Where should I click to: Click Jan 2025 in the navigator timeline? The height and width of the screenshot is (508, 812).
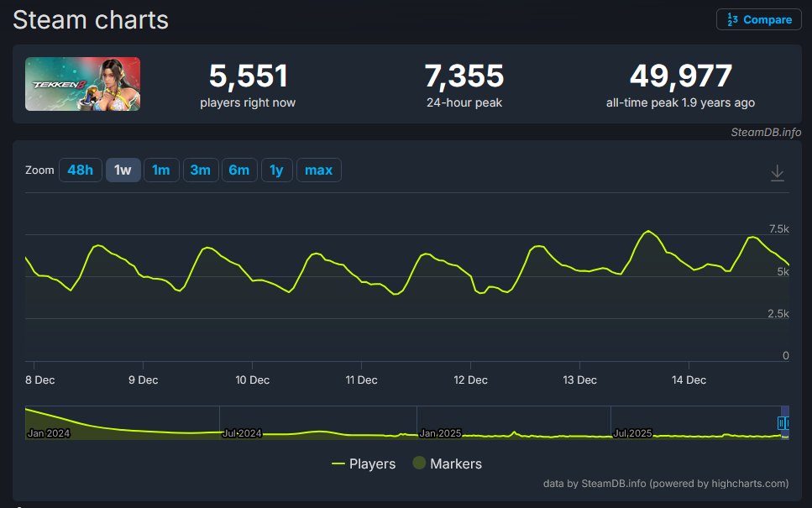[x=440, y=433]
